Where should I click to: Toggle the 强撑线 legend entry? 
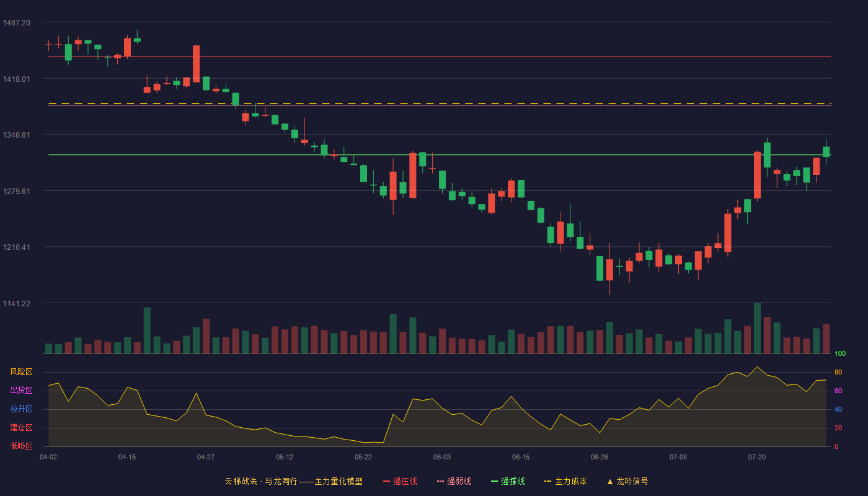click(508, 481)
